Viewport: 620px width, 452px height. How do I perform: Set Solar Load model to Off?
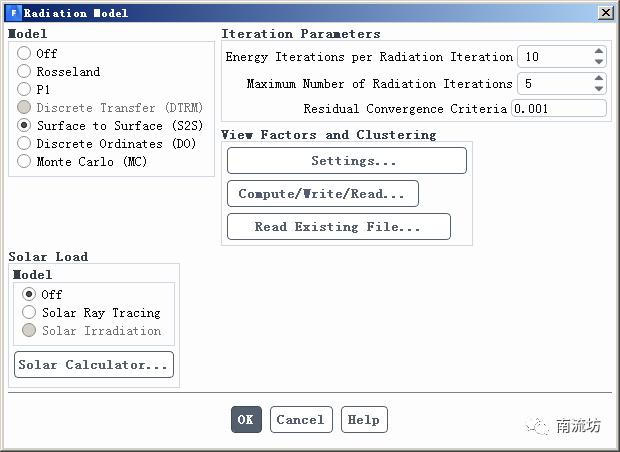(29, 295)
